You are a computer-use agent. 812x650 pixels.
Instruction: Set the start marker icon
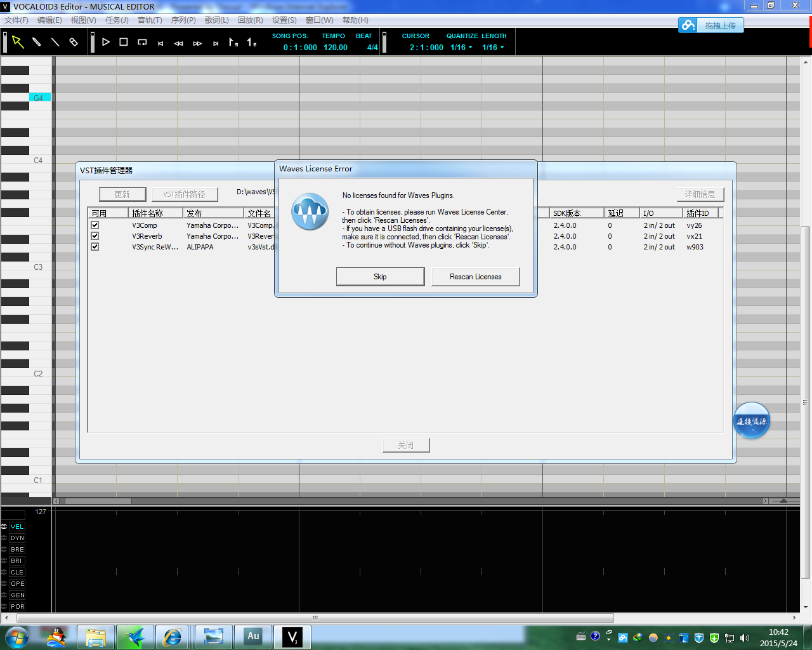(x=233, y=43)
